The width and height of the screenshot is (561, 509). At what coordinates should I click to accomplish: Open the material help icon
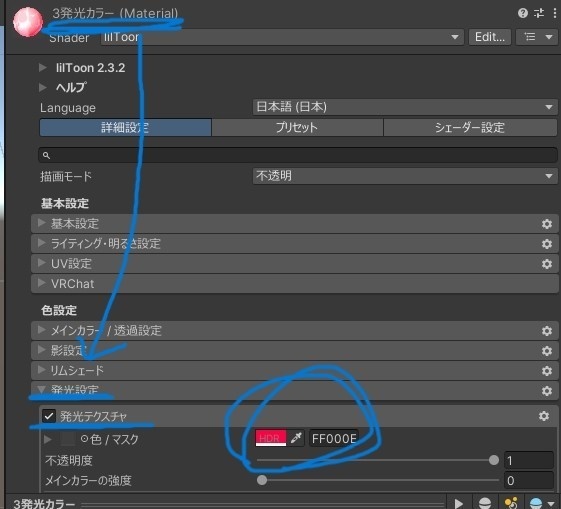point(522,13)
